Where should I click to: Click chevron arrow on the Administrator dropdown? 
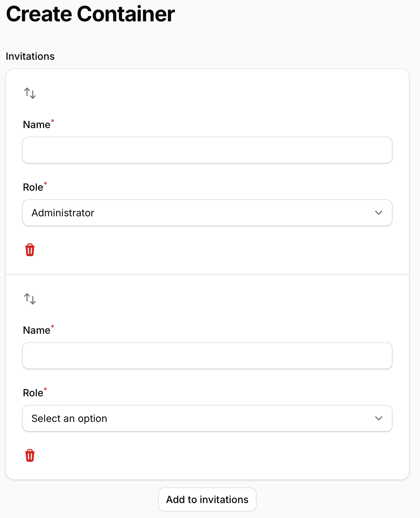coord(379,213)
